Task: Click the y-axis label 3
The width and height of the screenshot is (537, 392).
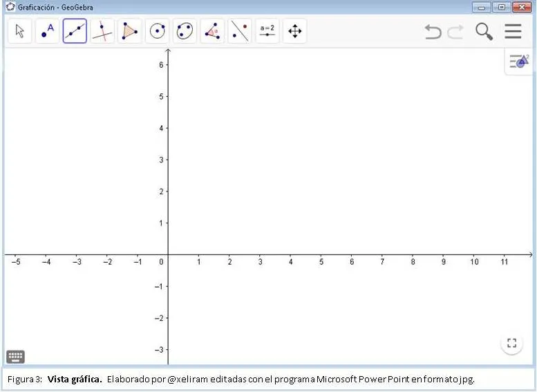Action: pyautogui.click(x=161, y=160)
